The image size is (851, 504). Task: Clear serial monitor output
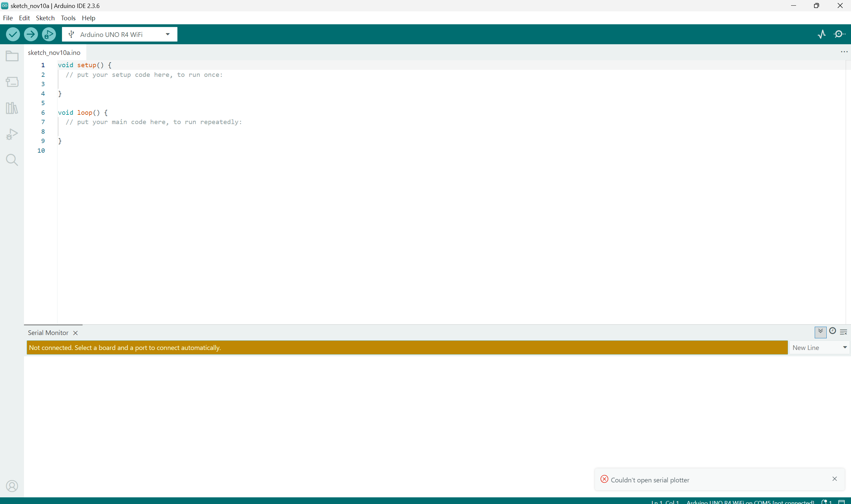[x=844, y=332]
